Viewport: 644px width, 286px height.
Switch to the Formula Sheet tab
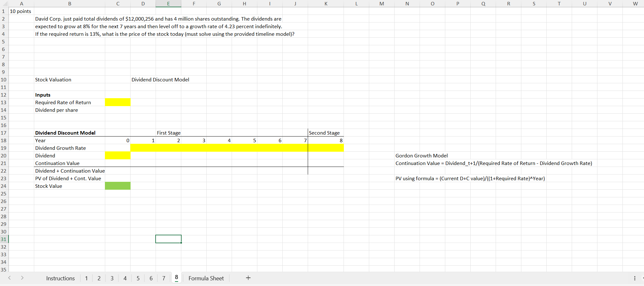pyautogui.click(x=206, y=278)
